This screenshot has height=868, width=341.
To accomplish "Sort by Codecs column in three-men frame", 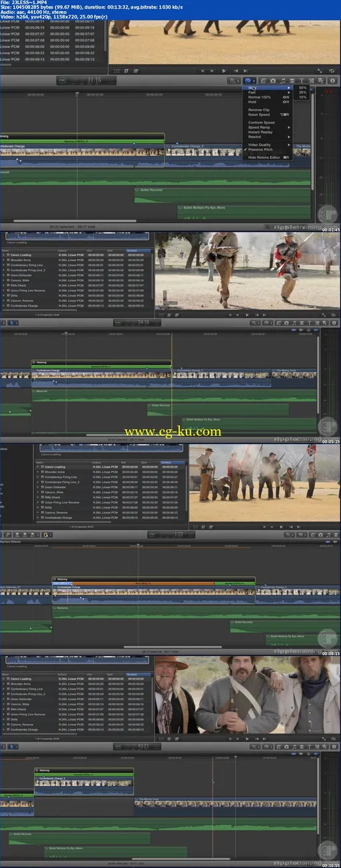I will click(72, 673).
